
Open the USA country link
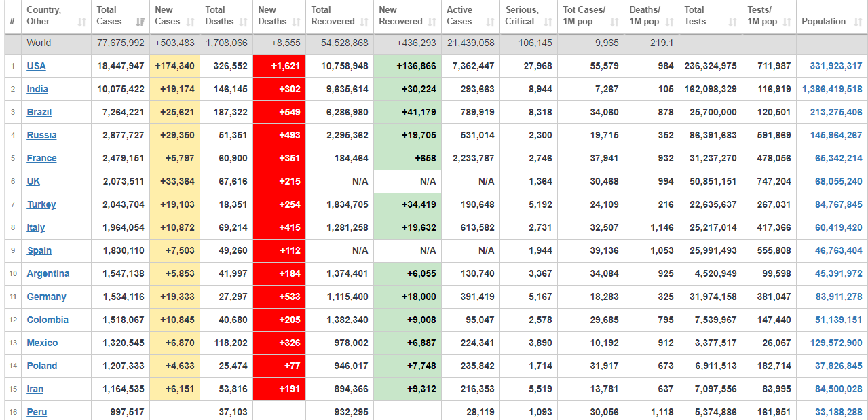[x=36, y=66]
